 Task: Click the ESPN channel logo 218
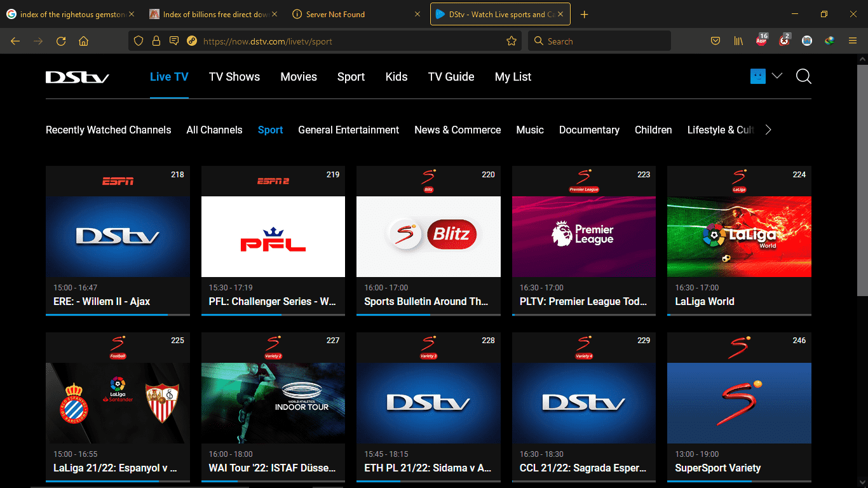pyautogui.click(x=118, y=182)
